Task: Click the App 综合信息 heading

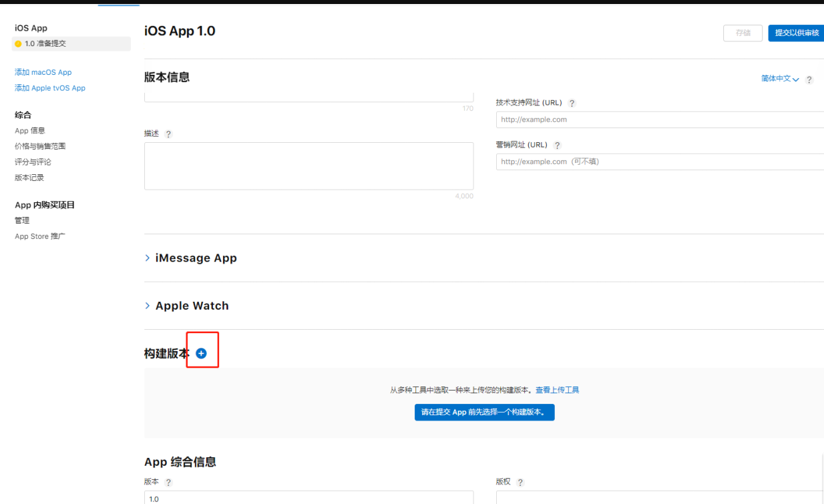Action: coord(180,462)
